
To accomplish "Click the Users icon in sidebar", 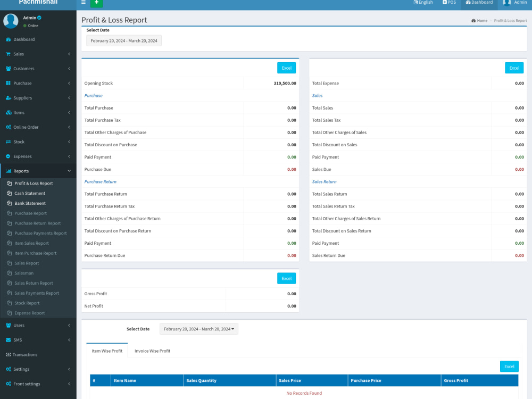I will coord(9,325).
